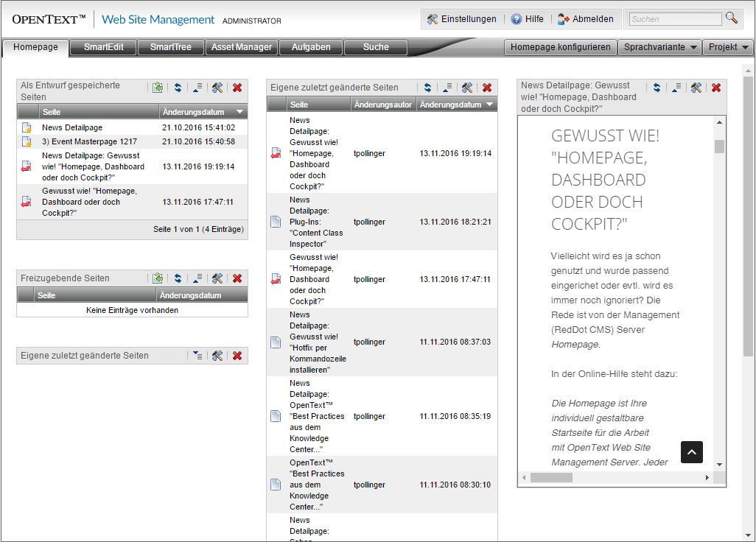The width and height of the screenshot is (756, 542).
Task: Remove the Freizugebende Seiten widget
Action: [x=237, y=278]
